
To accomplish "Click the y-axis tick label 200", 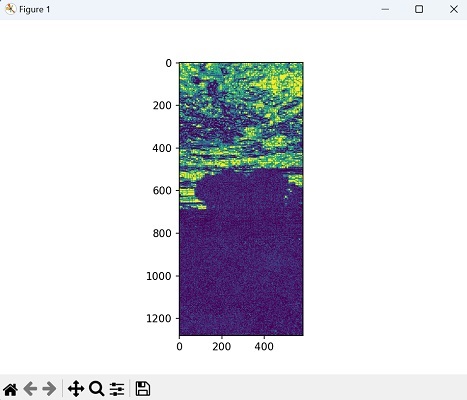I will pyautogui.click(x=162, y=105).
